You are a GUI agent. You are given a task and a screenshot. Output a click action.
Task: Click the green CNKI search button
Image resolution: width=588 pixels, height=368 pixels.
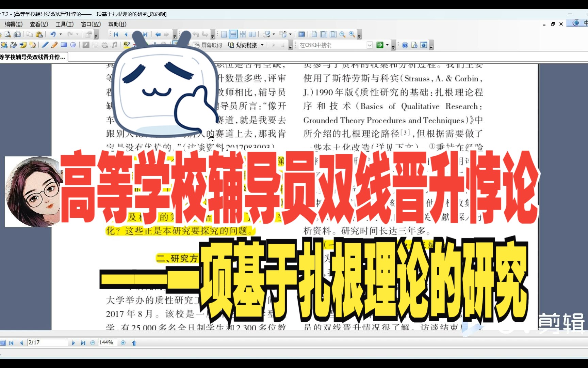click(380, 45)
